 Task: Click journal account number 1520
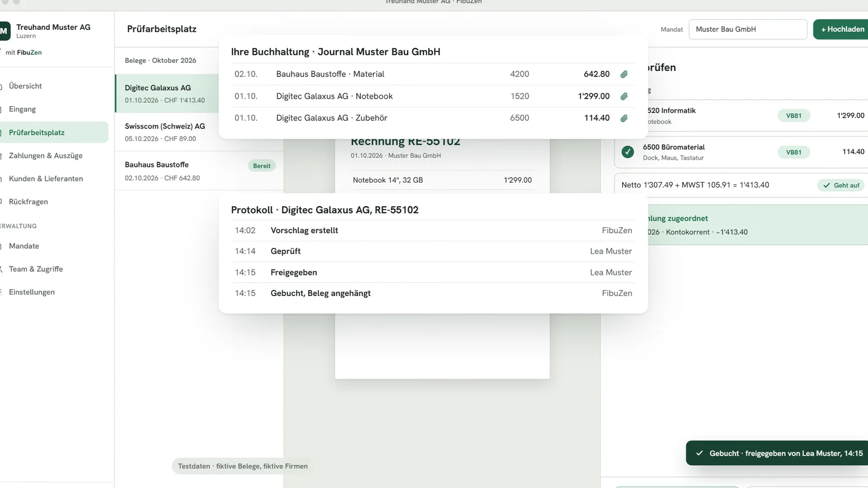519,97
